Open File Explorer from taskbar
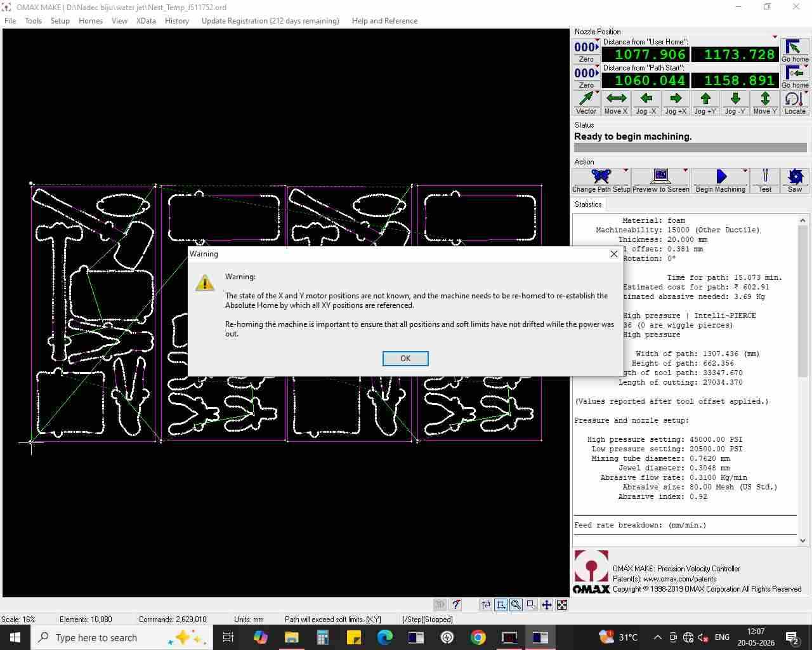 292,637
